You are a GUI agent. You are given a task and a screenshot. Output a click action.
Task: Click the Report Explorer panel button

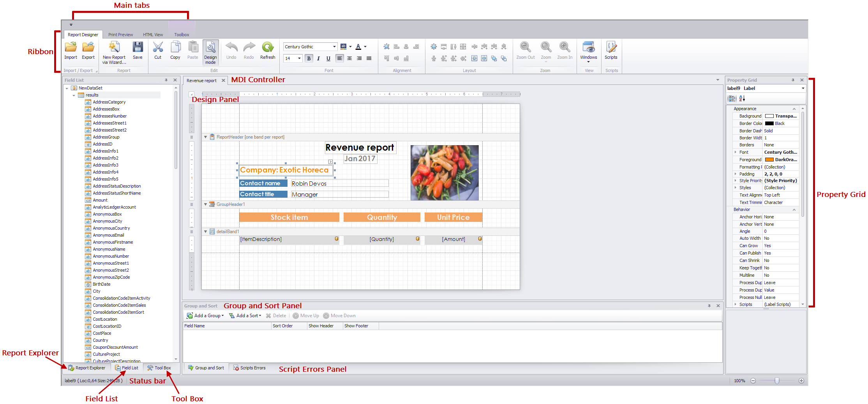pyautogui.click(x=87, y=368)
